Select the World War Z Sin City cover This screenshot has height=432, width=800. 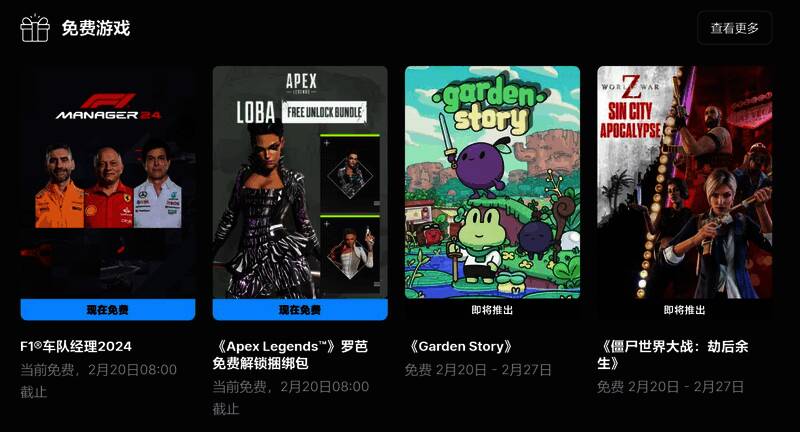[685, 182]
